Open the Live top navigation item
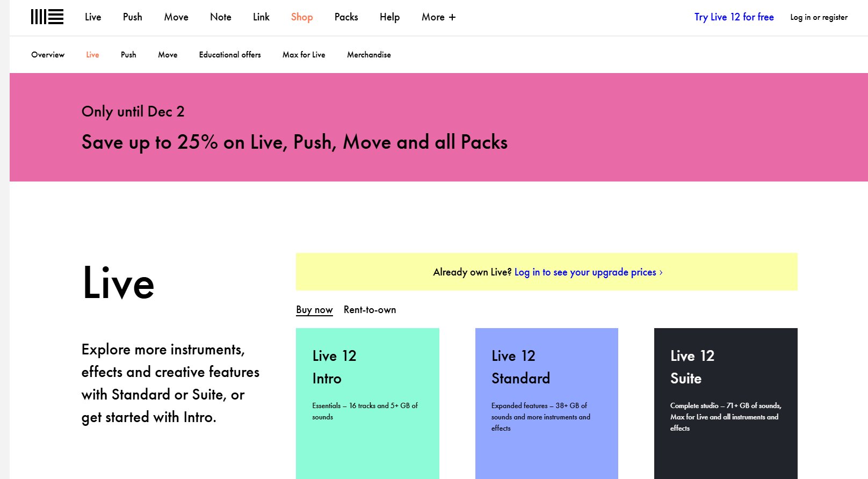This screenshot has width=868, height=479. (93, 17)
